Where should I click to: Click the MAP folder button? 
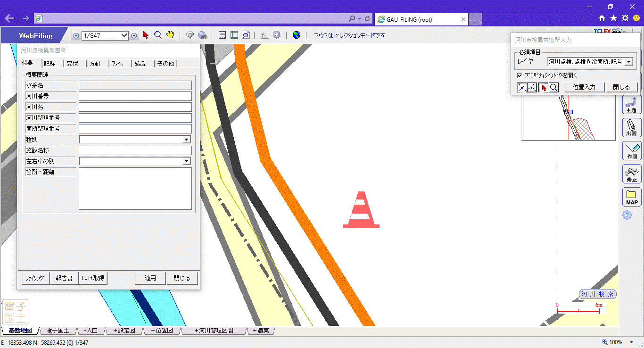tap(631, 197)
